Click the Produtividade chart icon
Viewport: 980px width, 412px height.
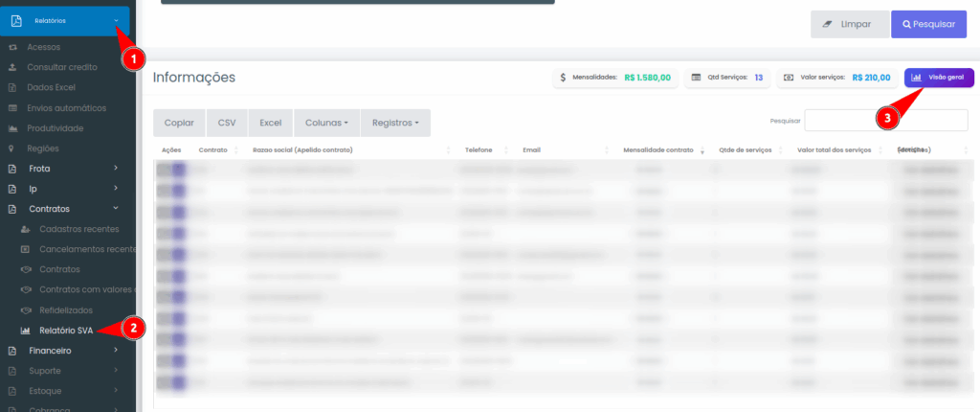click(x=12, y=128)
